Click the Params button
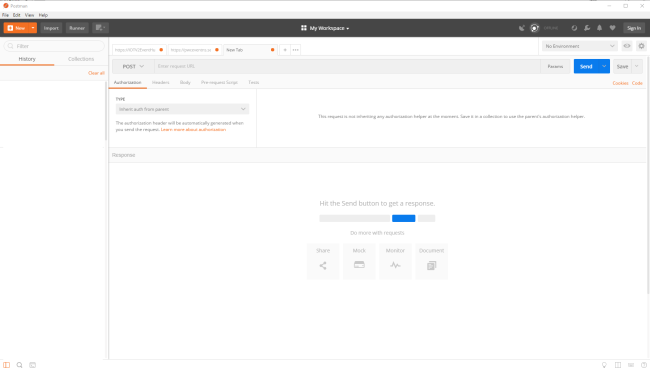The width and height of the screenshot is (650, 369). 555,66
